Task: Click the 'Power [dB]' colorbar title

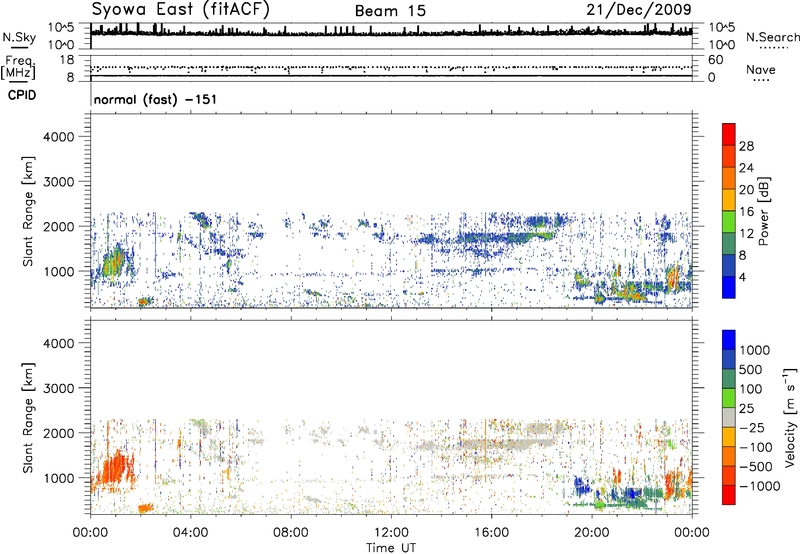Action: pos(763,211)
